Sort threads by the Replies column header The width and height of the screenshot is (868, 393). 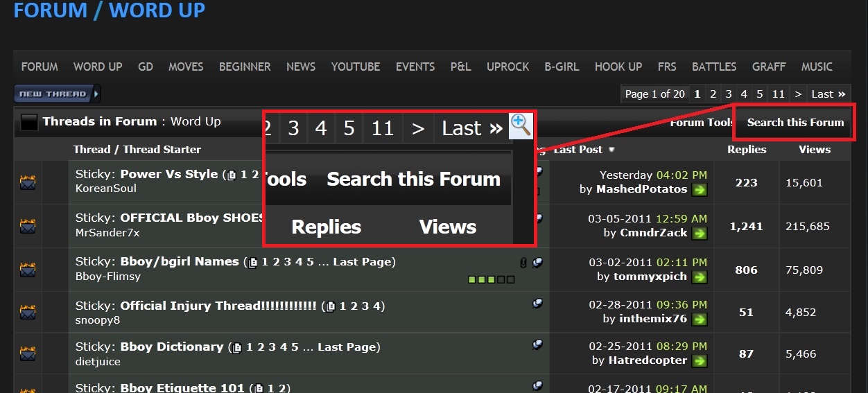tap(747, 149)
